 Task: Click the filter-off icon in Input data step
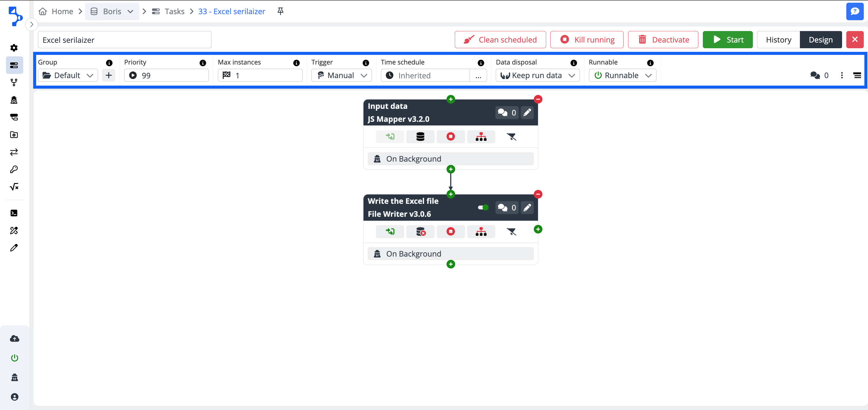point(511,137)
